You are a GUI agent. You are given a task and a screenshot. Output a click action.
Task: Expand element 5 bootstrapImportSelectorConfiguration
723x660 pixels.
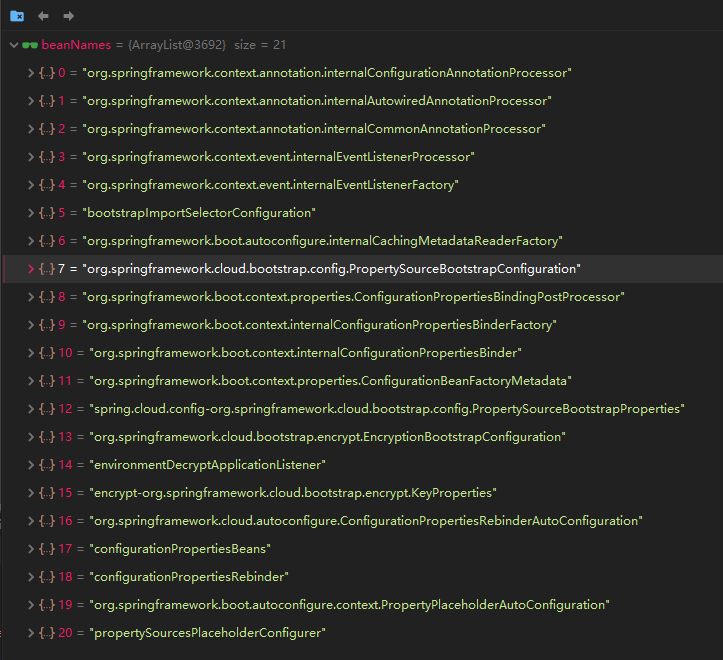pos(30,213)
